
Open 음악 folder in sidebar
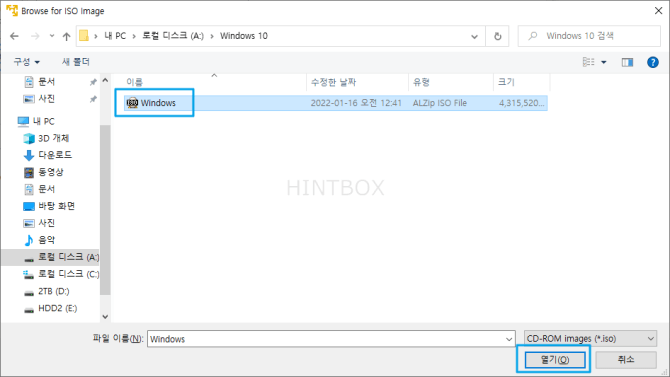tap(47, 240)
